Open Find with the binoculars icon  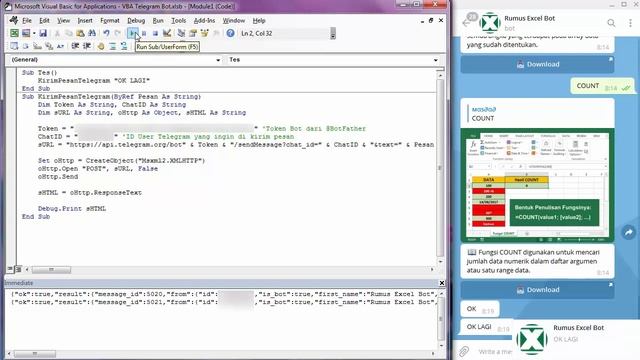(92, 33)
